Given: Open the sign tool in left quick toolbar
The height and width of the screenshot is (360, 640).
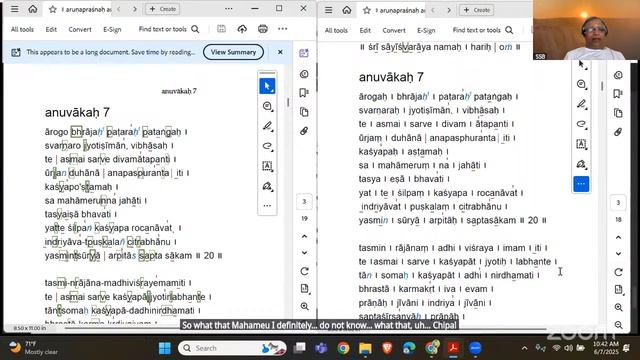Looking at the screenshot, I should (267, 187).
